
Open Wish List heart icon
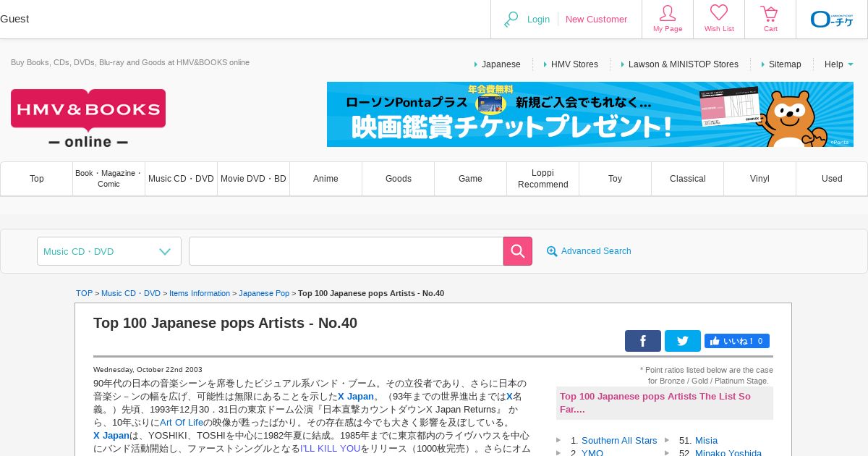point(719,13)
